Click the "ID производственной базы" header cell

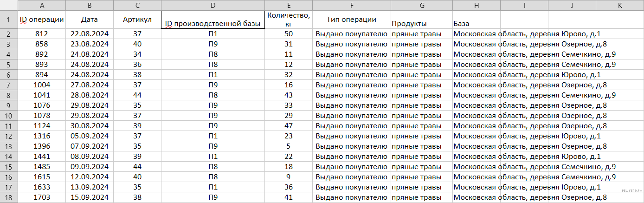(x=213, y=23)
